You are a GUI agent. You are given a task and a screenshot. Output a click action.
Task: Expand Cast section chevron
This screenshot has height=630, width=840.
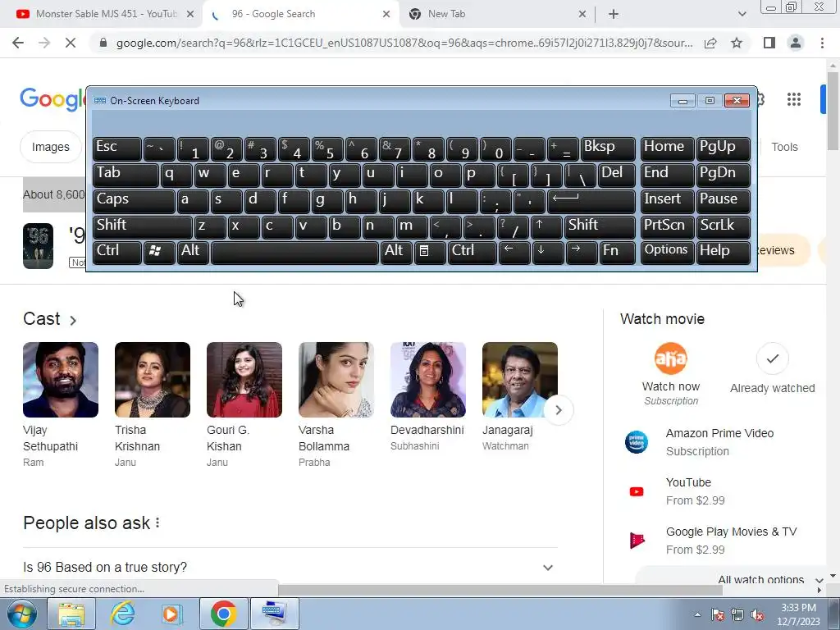point(73,321)
